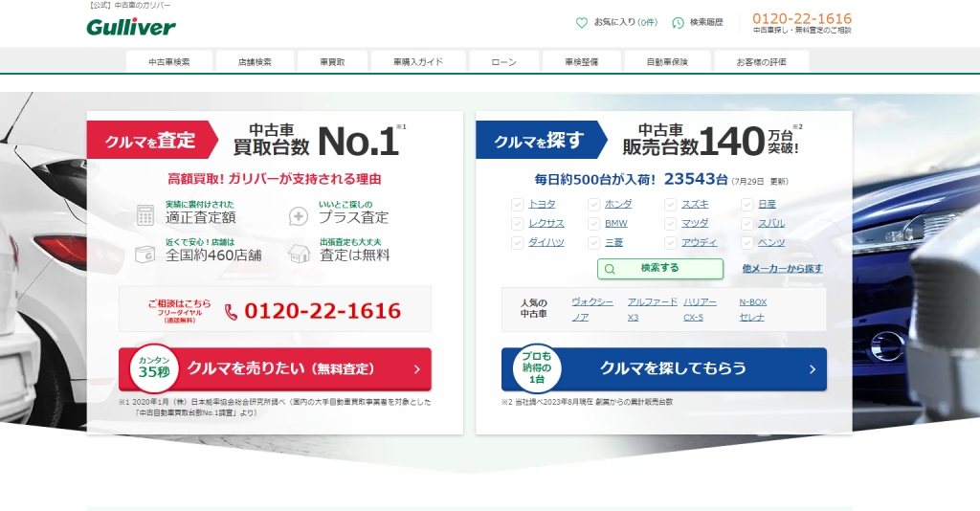Open the ローン tab
This screenshot has width=980, height=511.
click(503, 62)
